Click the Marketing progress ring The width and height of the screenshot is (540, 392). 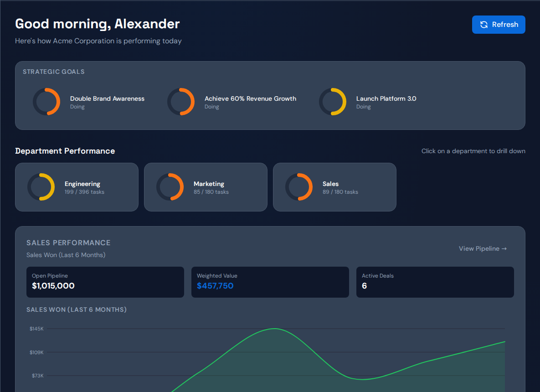tap(170, 187)
